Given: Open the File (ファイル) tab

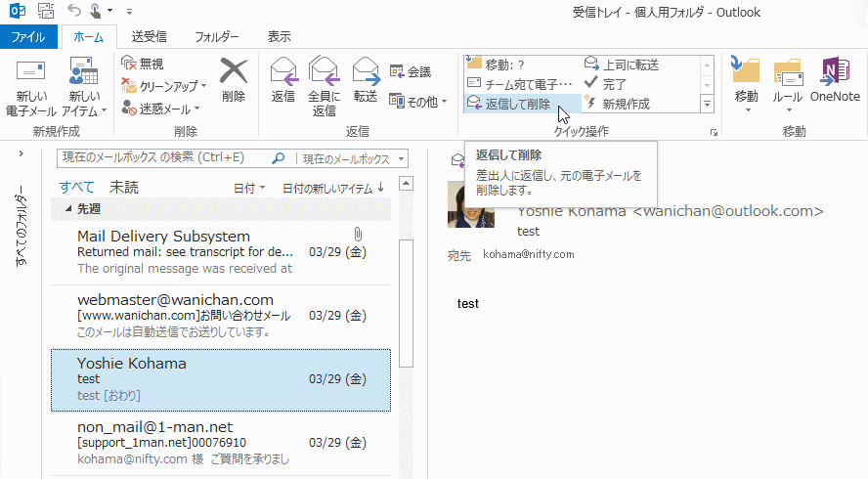Looking at the screenshot, I should click(28, 37).
